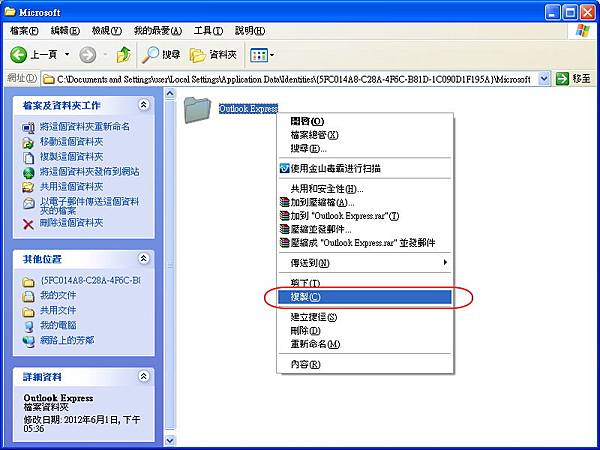600x450 pixels.
Task: Toggle the 資料夾 folders pane button
Action: (x=213, y=55)
